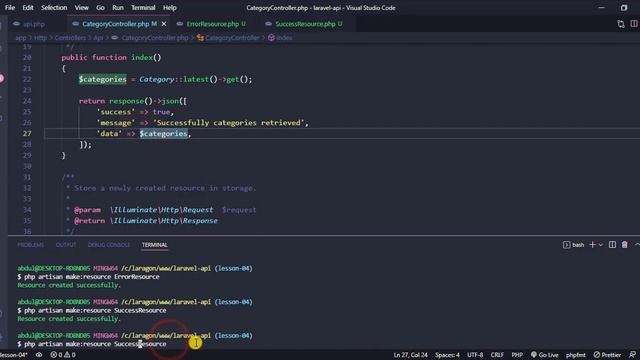Screen dimensions: 640x360
Task: Open the DEBUG CONSOLE panel tab
Action: click(109, 245)
